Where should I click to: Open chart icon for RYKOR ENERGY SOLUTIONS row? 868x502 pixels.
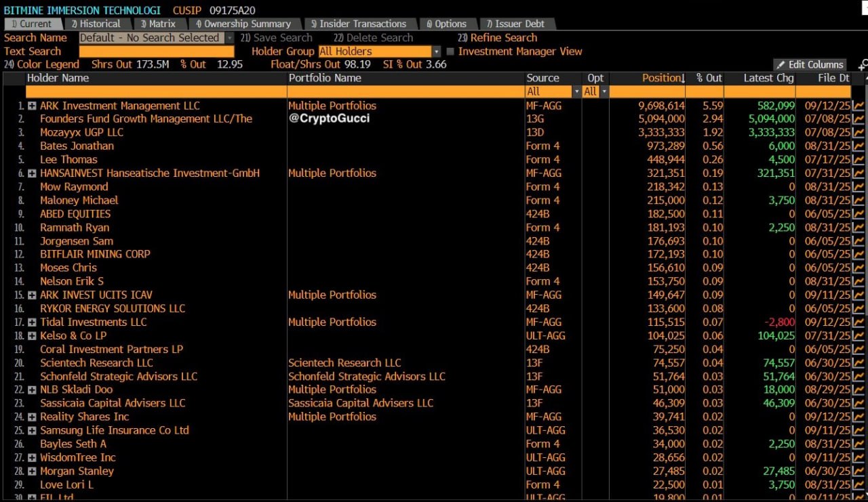(859, 308)
